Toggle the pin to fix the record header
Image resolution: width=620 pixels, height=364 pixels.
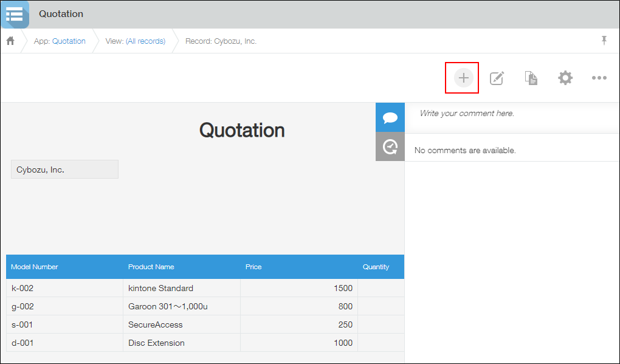coord(604,40)
